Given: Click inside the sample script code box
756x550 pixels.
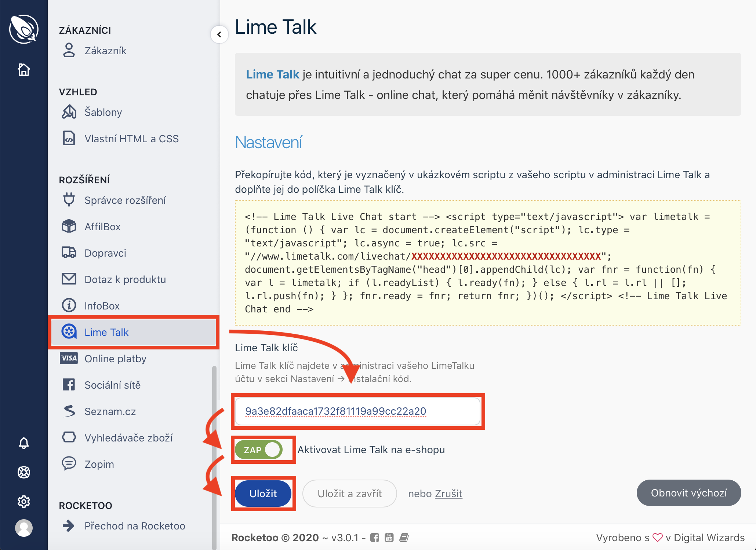Looking at the screenshot, I should click(488, 263).
